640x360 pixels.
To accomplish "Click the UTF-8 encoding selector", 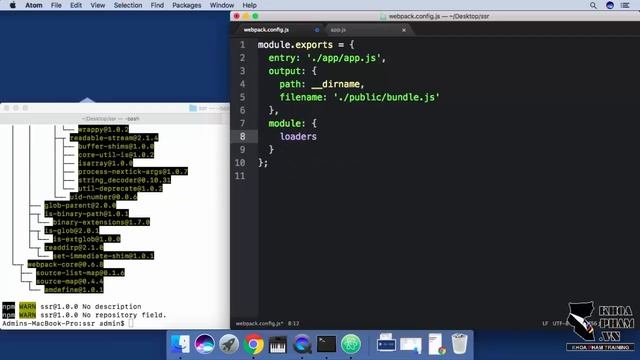I will pos(561,324).
